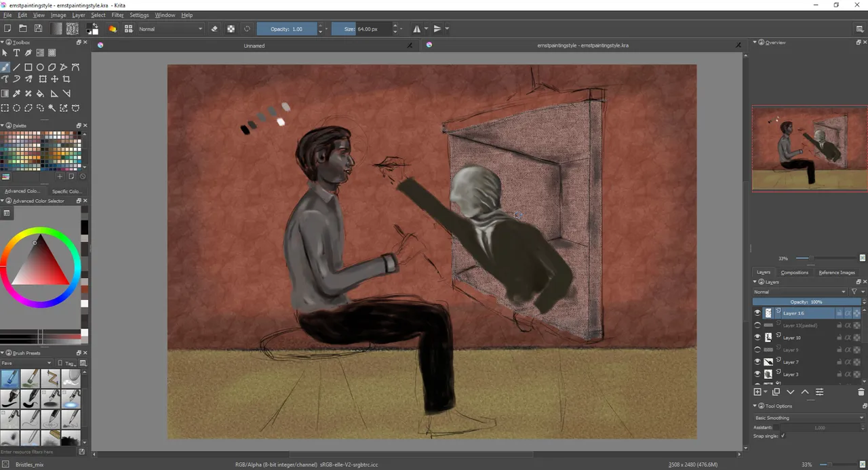Screen dimensions: 868x470
Task: Save the document using floppy icon
Action: pyautogui.click(x=38, y=28)
